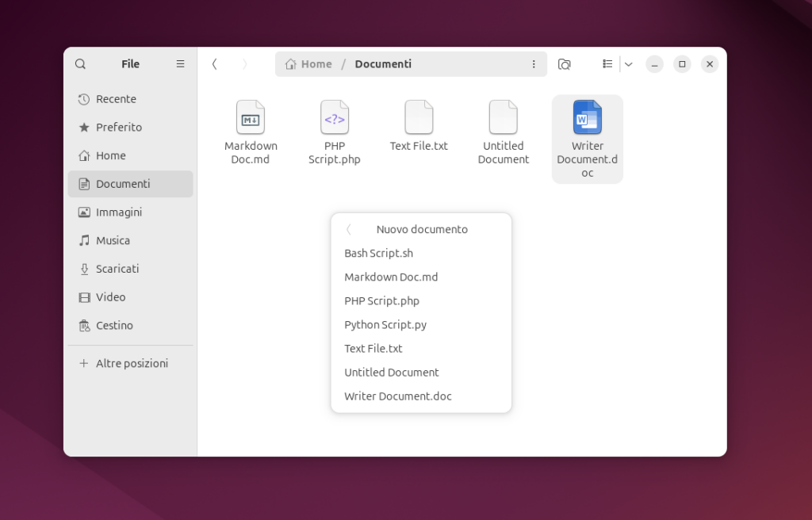Image resolution: width=812 pixels, height=520 pixels.
Task: Open the view options chevron dropdown
Action: tap(628, 64)
